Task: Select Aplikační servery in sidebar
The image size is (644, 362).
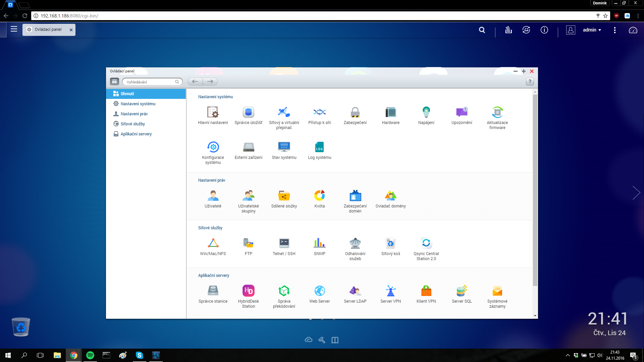Action: pos(136,134)
